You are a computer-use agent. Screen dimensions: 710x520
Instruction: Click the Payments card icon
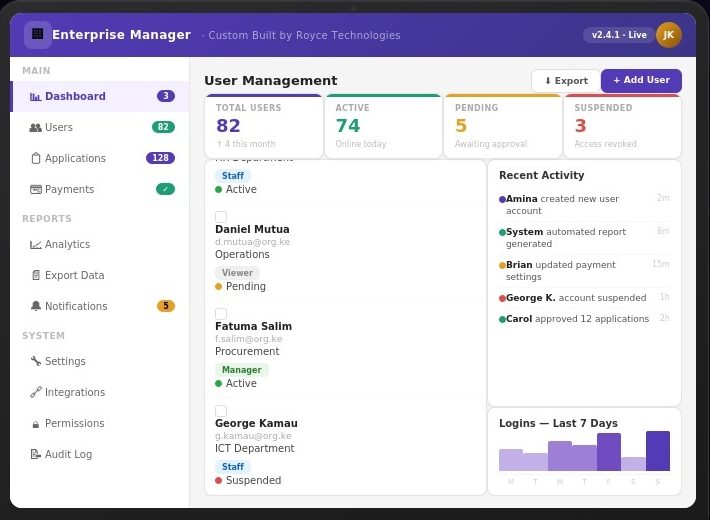pos(36,190)
